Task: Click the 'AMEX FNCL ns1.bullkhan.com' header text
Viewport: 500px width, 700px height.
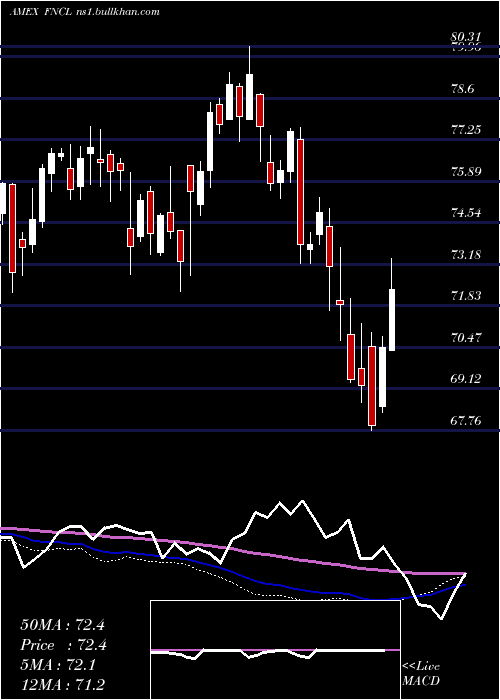Action: [x=84, y=12]
